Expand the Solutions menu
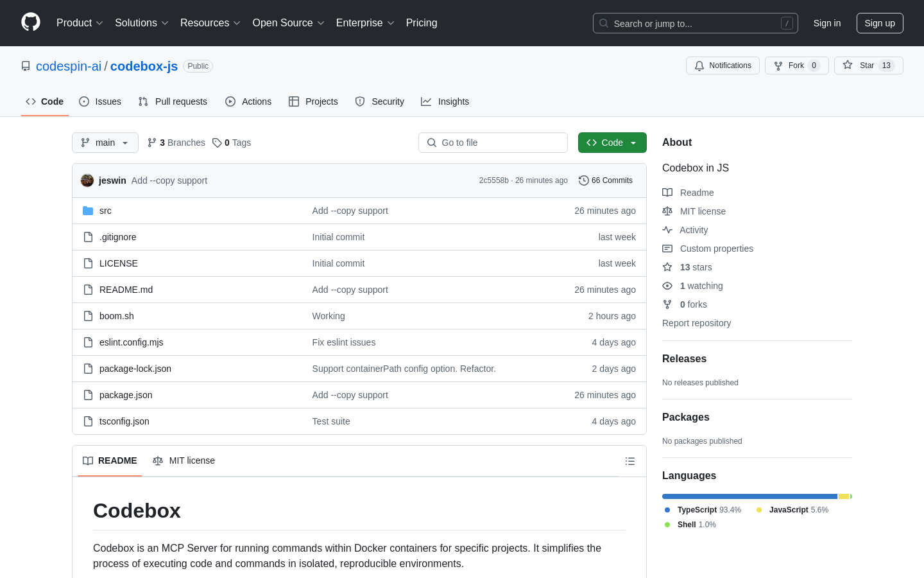This screenshot has width=924, height=578. tap(142, 23)
